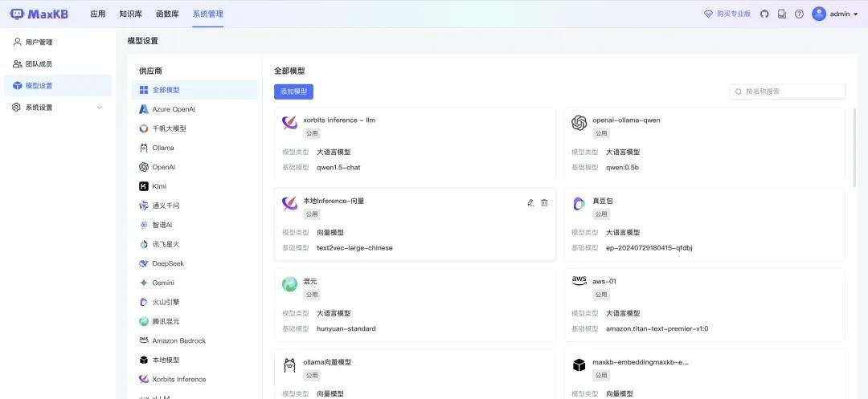Select the Gemini provider
868x399 pixels.
[x=194, y=283]
